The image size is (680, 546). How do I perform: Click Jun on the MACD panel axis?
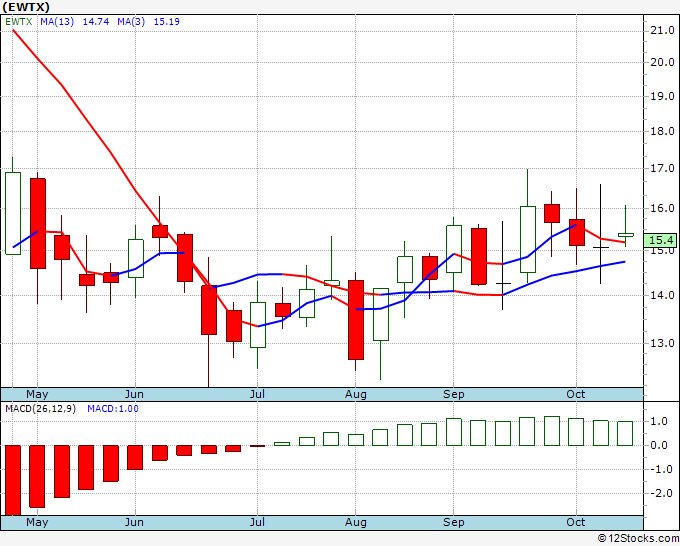click(134, 522)
